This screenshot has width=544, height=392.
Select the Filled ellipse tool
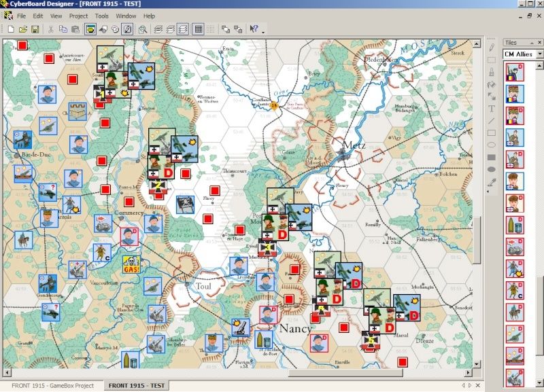491,169
